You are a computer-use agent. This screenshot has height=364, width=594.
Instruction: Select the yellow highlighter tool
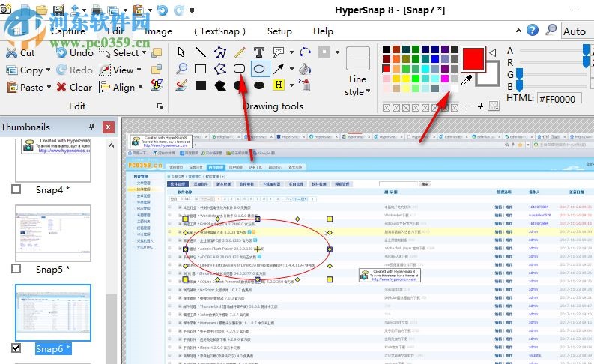(x=279, y=85)
